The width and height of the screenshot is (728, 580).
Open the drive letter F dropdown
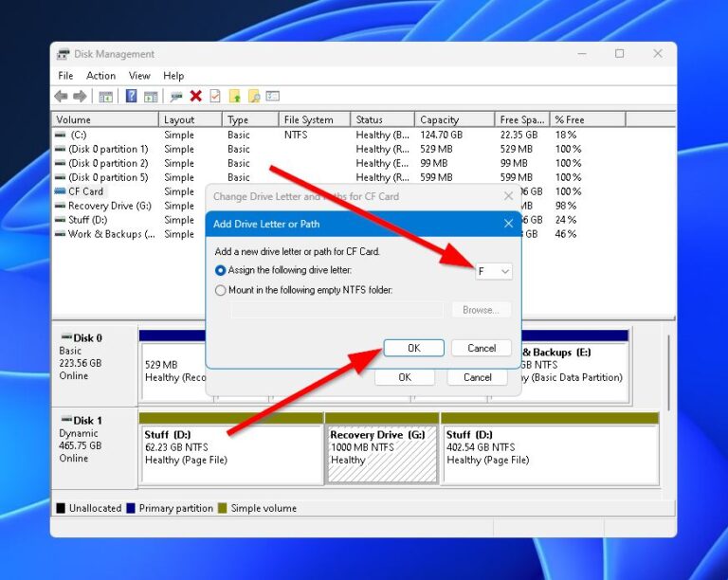pyautogui.click(x=493, y=271)
